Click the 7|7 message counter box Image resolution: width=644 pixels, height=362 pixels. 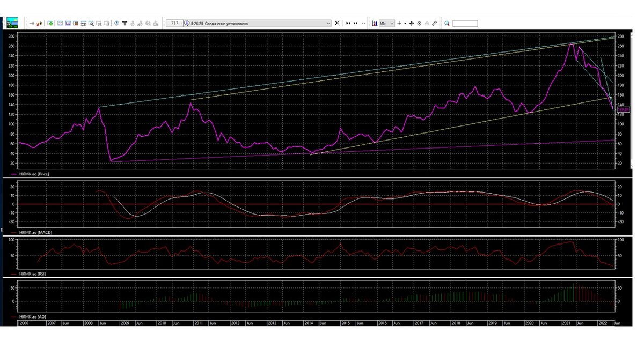point(174,23)
